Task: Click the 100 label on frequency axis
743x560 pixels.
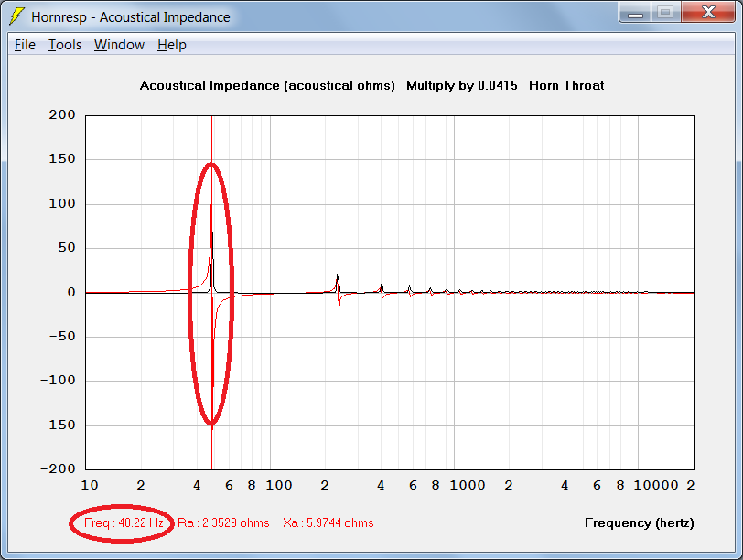Action: [x=278, y=485]
